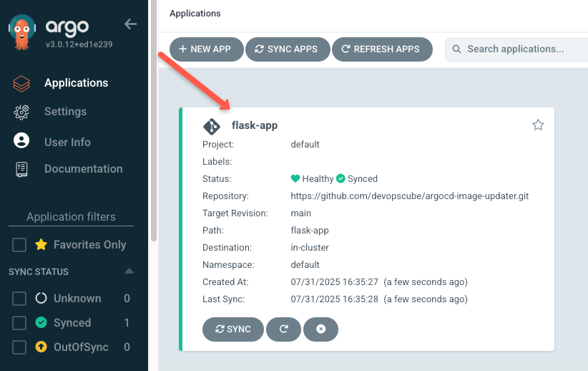Click the Application filters heading
Viewport: 588px width, 371px height.
pyautogui.click(x=71, y=217)
